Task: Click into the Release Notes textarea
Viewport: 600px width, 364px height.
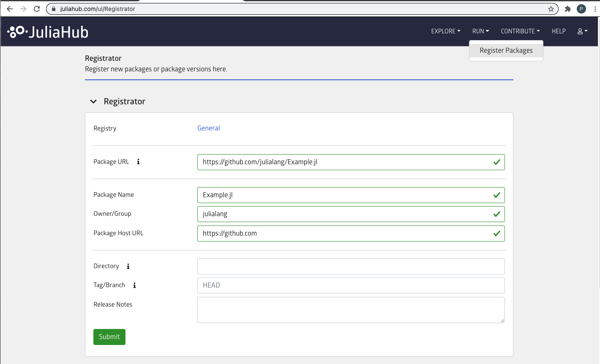Action: (351, 310)
